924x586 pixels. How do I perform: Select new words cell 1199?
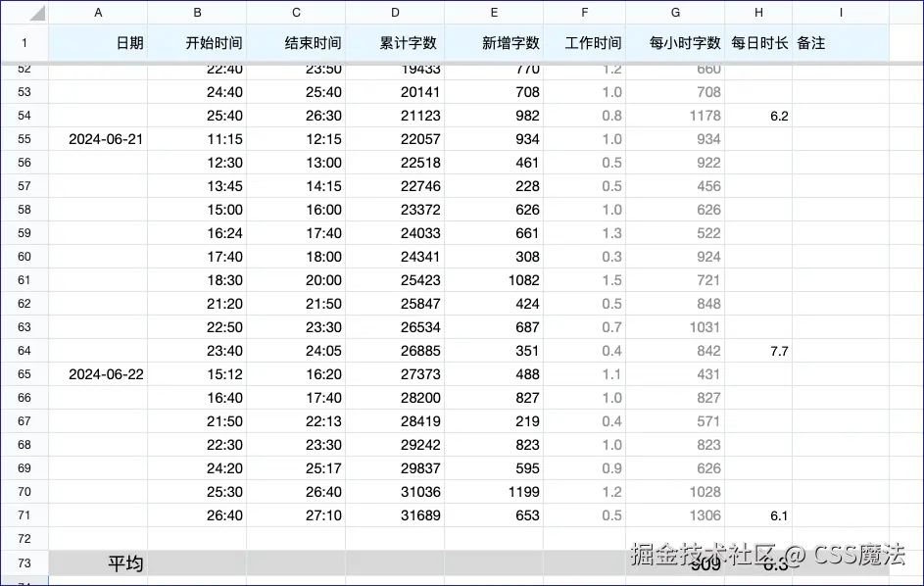tap(494, 492)
